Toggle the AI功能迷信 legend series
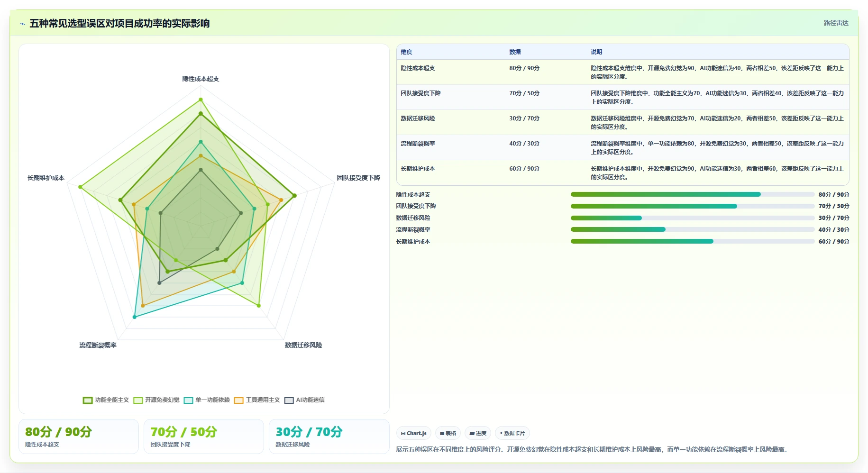This screenshot has height=473, width=868. [x=304, y=400]
